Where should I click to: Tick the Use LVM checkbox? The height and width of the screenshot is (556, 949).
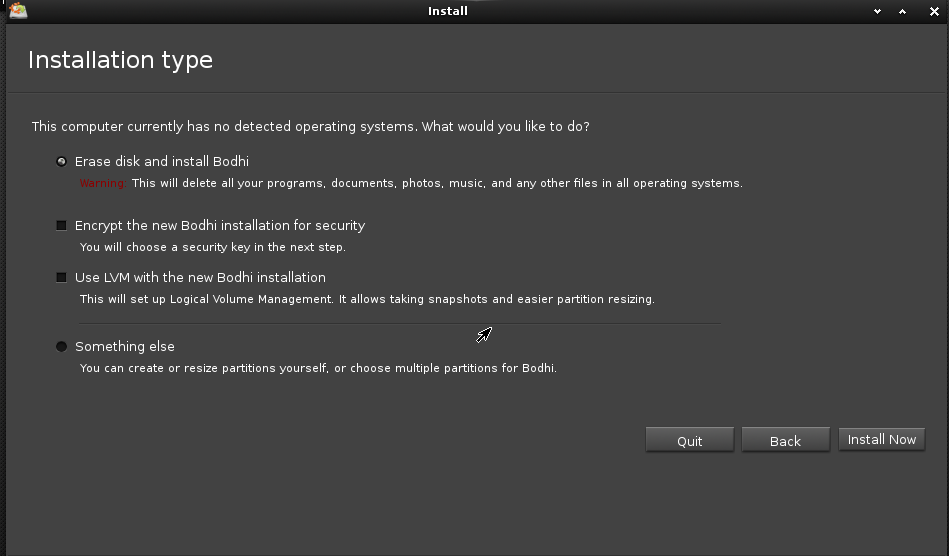pos(62,277)
